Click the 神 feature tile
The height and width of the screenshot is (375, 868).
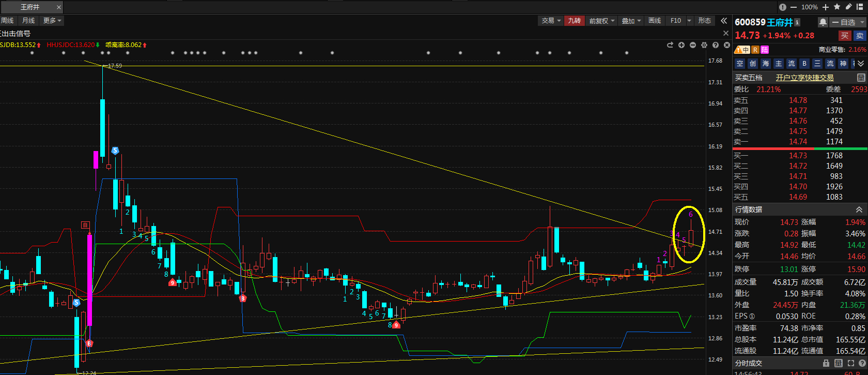[x=843, y=64]
